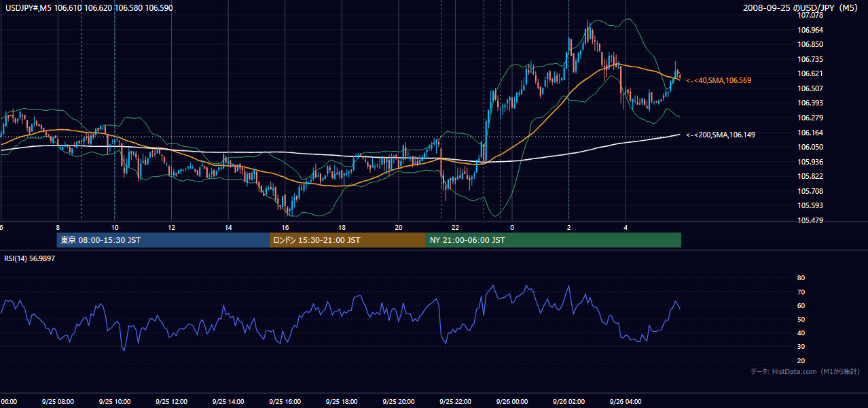Click price level 106.050 on axis
868x408 pixels.
(x=812, y=147)
